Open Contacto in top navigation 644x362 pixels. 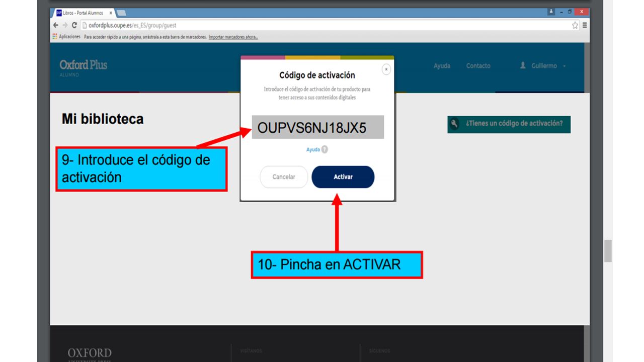point(478,66)
